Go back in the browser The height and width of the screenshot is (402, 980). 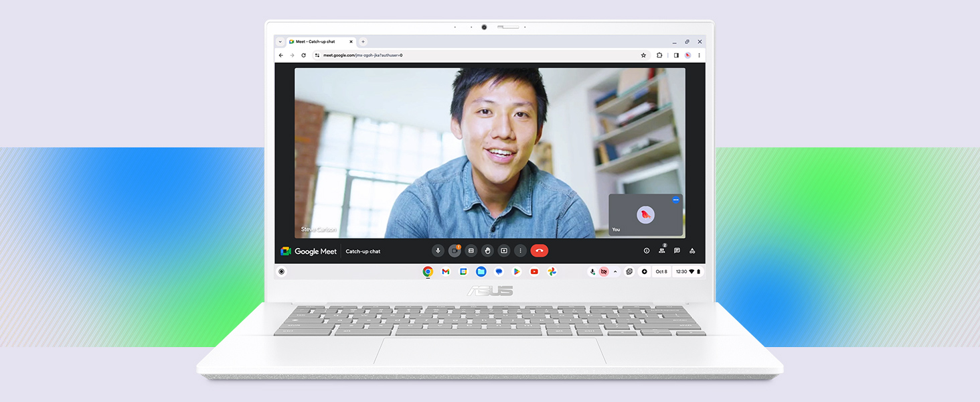[x=281, y=55]
